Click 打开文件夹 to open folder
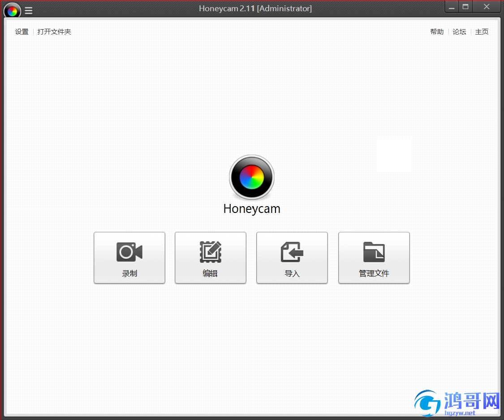Viewport: 504px width, 420px height. click(x=54, y=31)
